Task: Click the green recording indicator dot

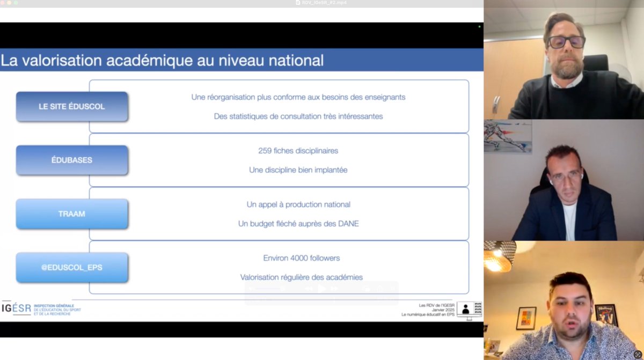Action: [479, 26]
